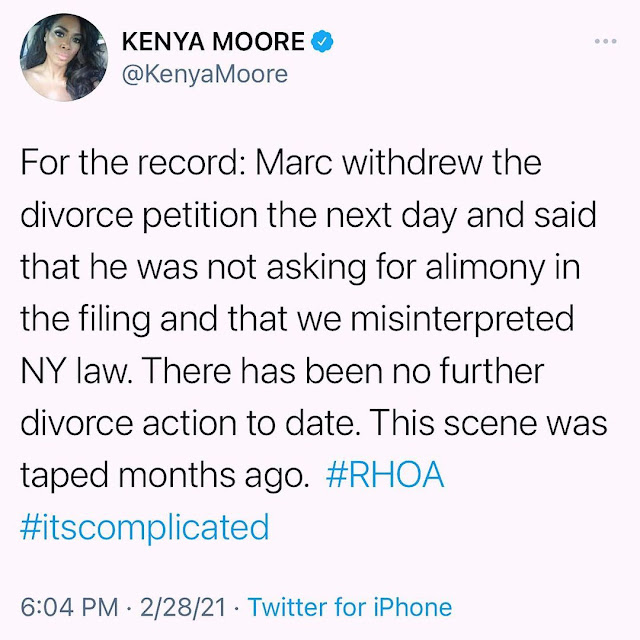640x640 pixels.
Task: Click the phrase "the next day"
Action: click(x=362, y=215)
